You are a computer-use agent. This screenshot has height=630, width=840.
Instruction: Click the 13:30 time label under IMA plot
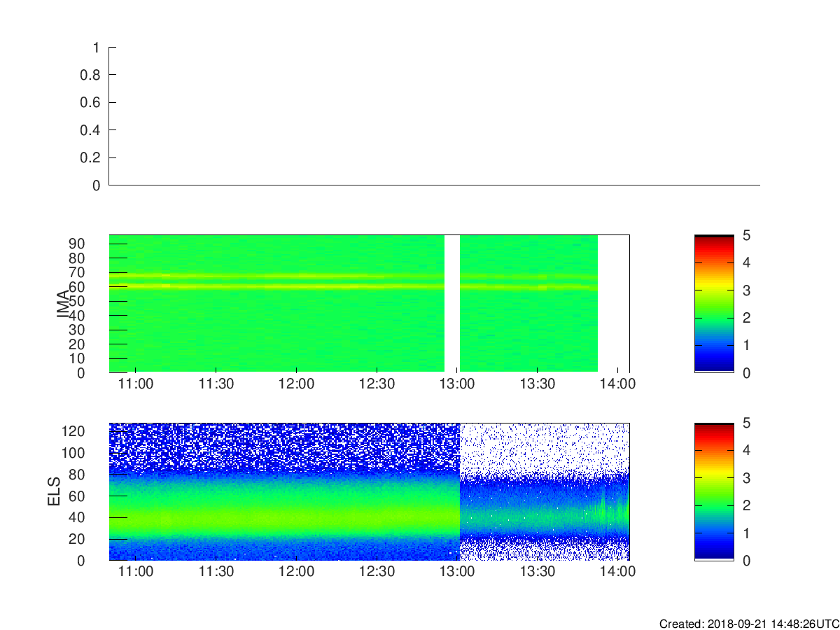tap(537, 384)
